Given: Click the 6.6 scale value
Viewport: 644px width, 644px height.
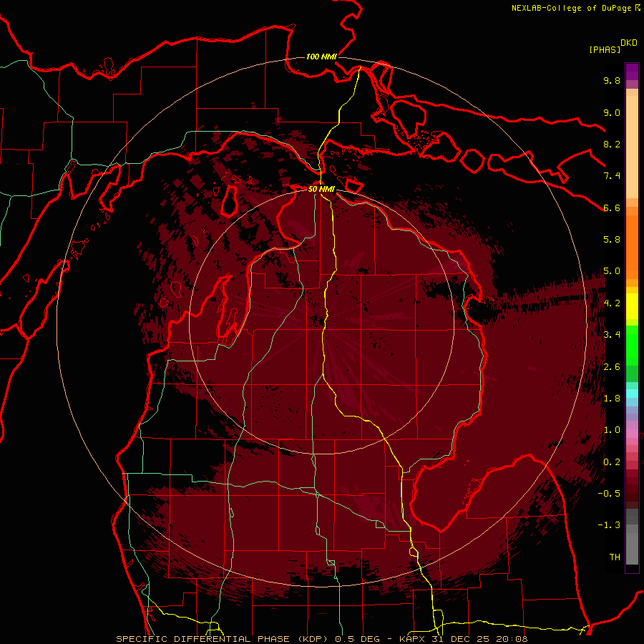Looking at the screenshot, I should [x=612, y=208].
